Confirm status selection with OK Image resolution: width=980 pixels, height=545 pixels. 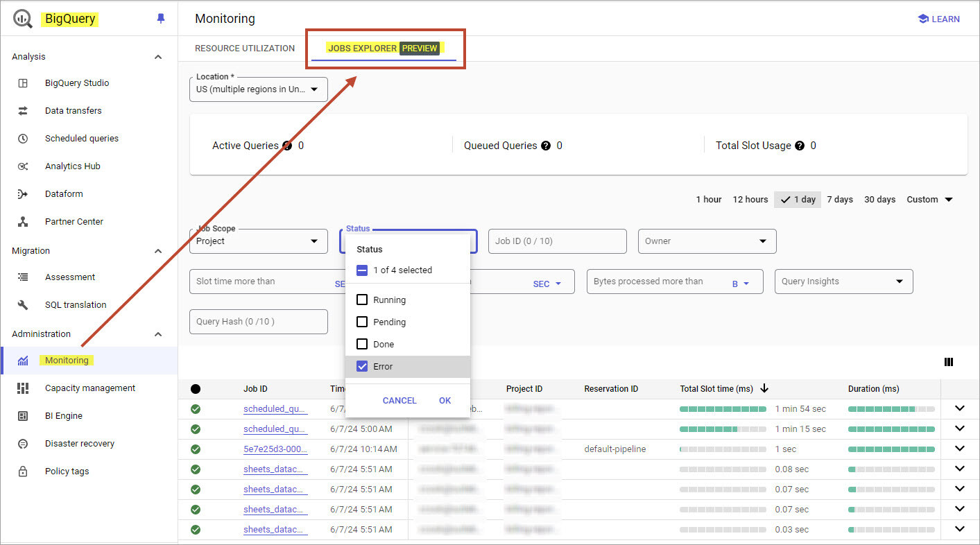tap(445, 400)
